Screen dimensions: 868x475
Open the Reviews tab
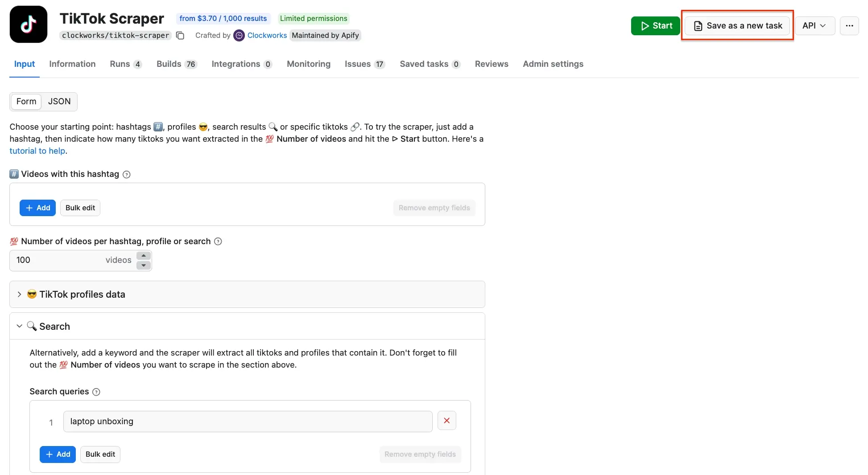[x=492, y=64]
